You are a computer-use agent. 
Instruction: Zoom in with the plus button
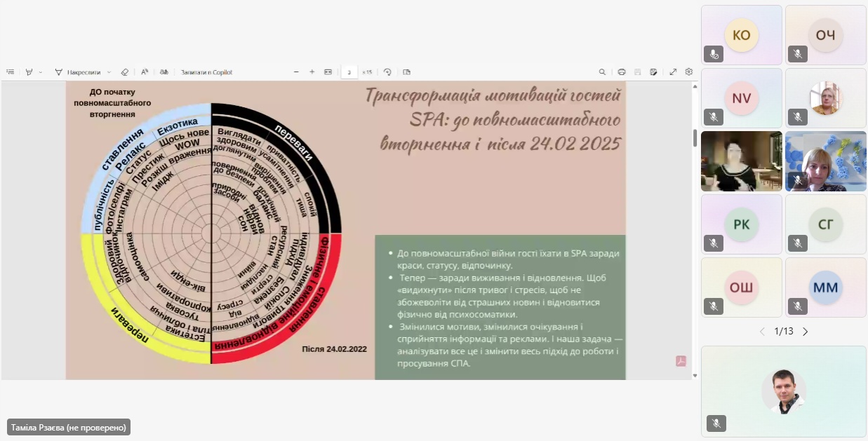(x=312, y=72)
